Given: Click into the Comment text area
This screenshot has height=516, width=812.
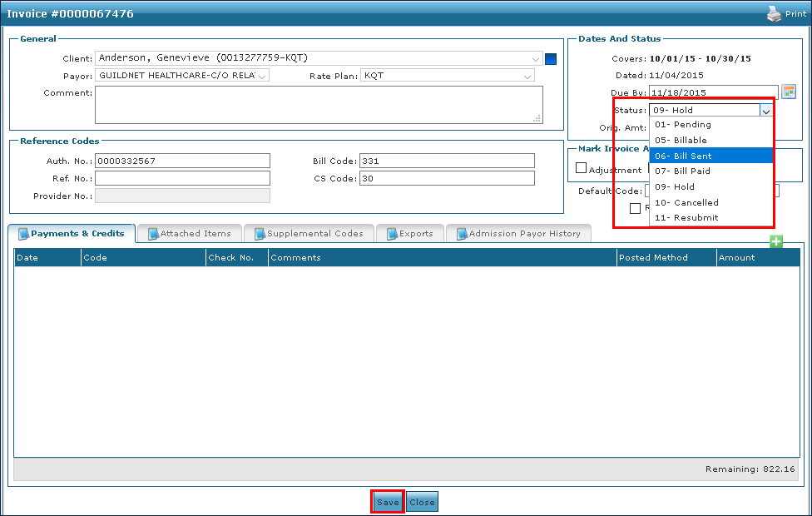Looking at the screenshot, I should (318, 105).
